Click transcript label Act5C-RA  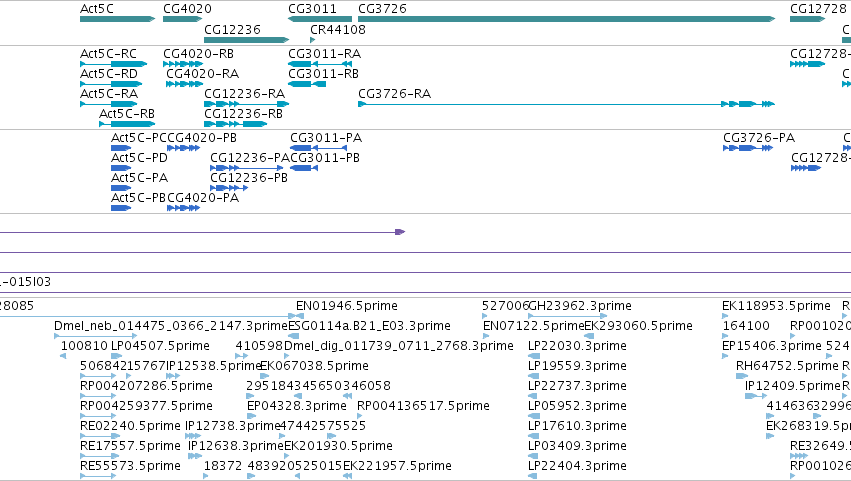point(109,94)
